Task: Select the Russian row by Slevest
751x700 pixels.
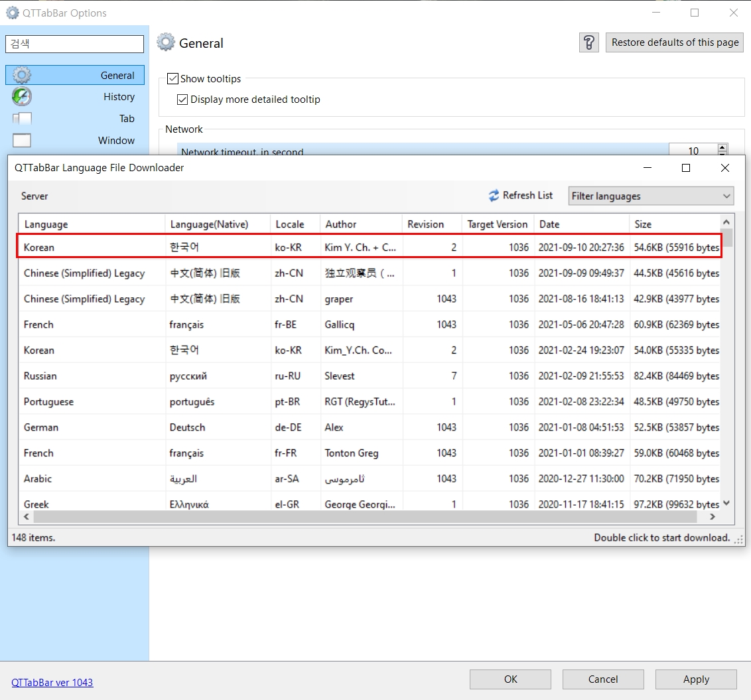Action: tap(370, 376)
